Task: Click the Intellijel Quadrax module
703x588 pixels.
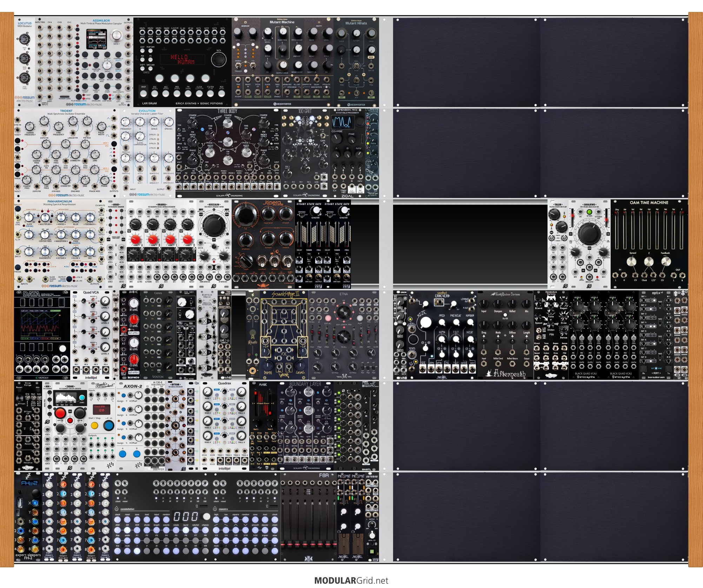Action: coord(225,426)
